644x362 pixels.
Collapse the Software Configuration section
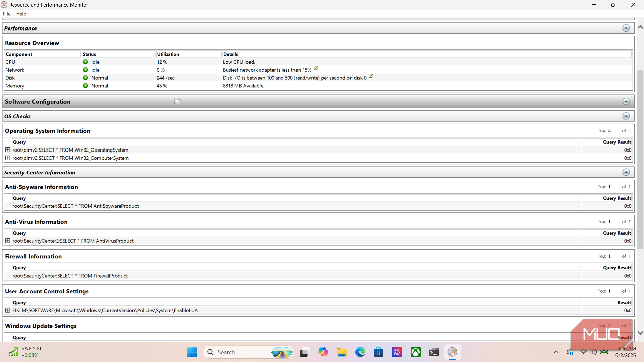click(626, 101)
